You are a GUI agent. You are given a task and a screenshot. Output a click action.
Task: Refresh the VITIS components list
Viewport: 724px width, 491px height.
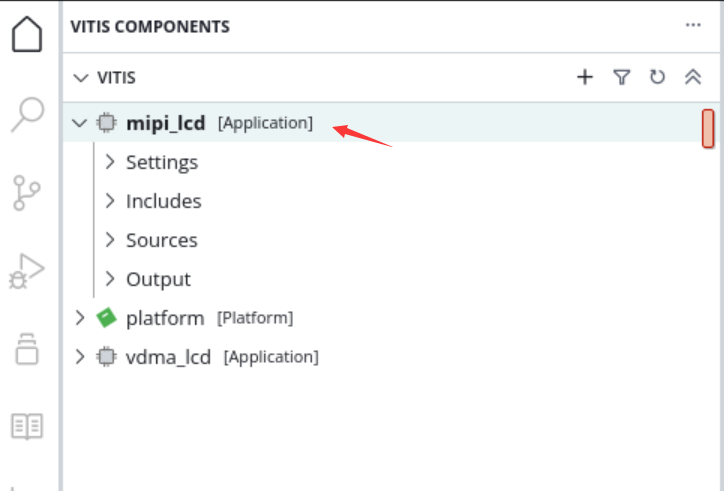point(657,77)
